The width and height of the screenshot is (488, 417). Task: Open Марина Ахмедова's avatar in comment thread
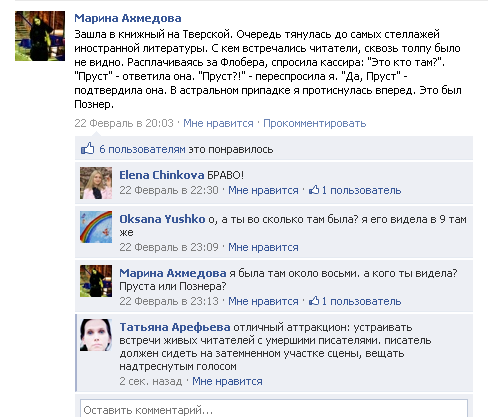click(x=96, y=281)
